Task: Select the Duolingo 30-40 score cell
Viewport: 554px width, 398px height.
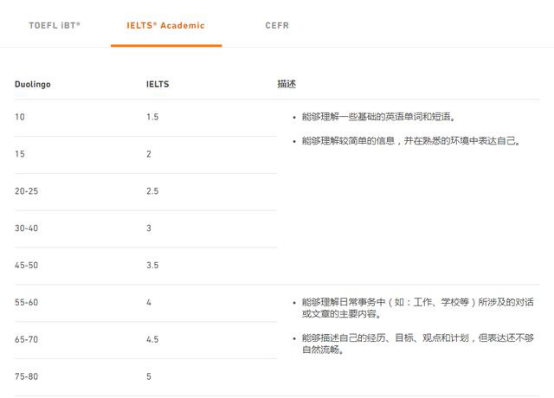Action: click(x=26, y=228)
